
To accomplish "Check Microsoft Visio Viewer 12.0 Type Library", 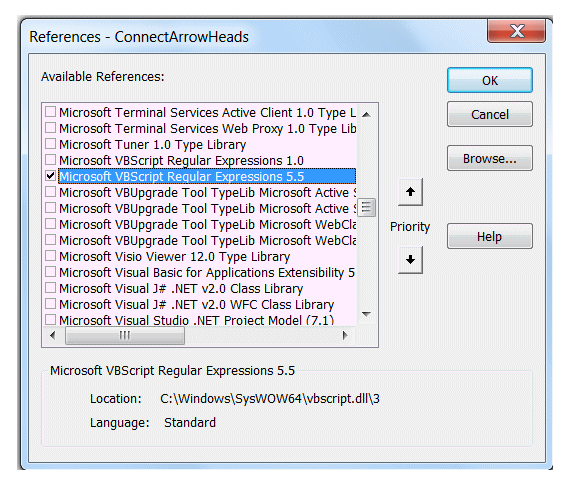I will [50, 256].
